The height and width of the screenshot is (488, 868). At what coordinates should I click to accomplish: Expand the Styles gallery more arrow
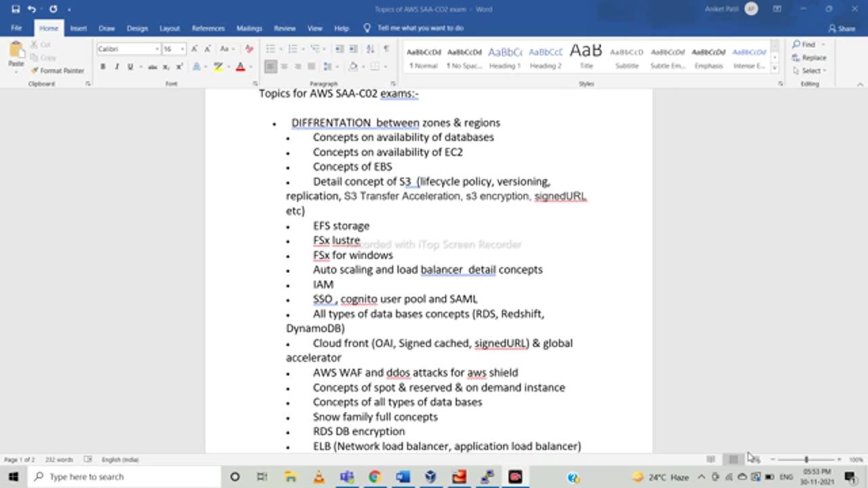pyautogui.click(x=774, y=68)
